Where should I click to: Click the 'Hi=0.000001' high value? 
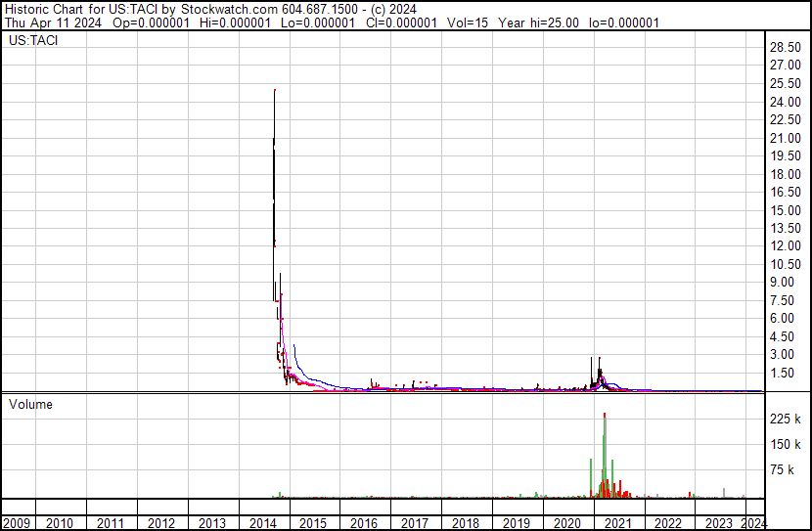click(x=235, y=22)
